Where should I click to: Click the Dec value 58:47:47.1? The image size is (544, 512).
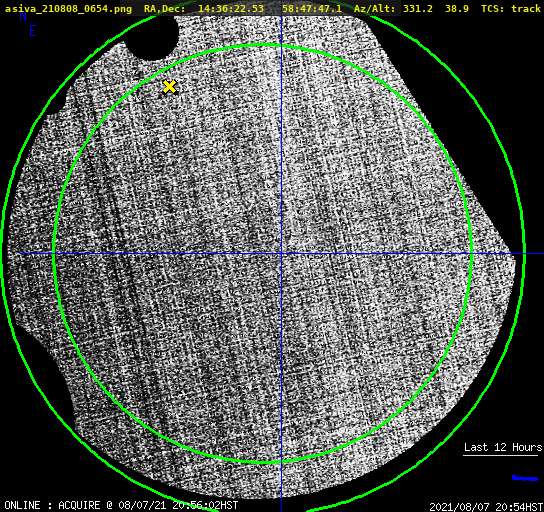point(312,8)
